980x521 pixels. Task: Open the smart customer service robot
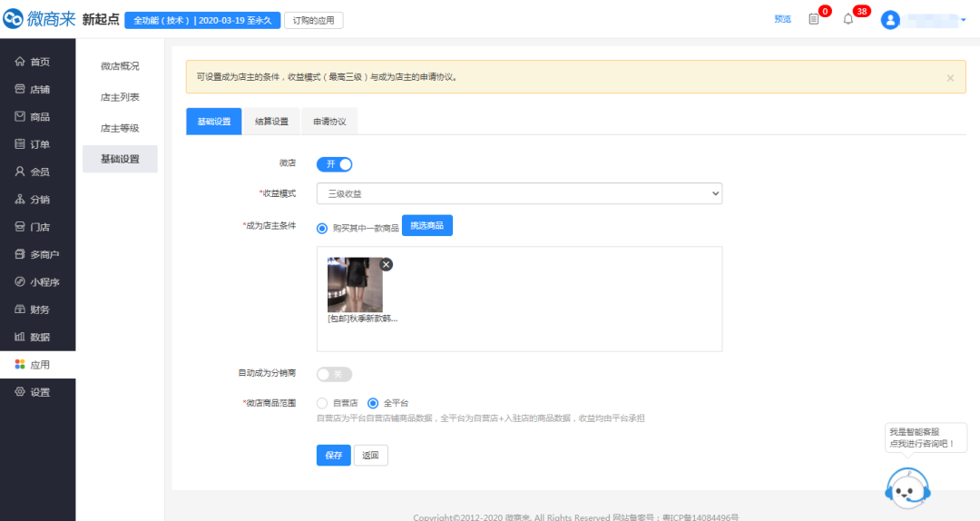pos(907,488)
